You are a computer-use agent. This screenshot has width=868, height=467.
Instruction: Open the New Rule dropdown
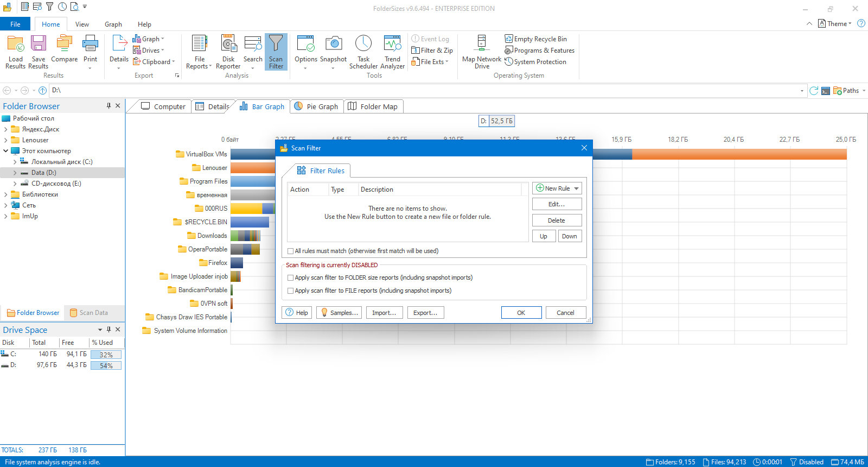tap(576, 188)
